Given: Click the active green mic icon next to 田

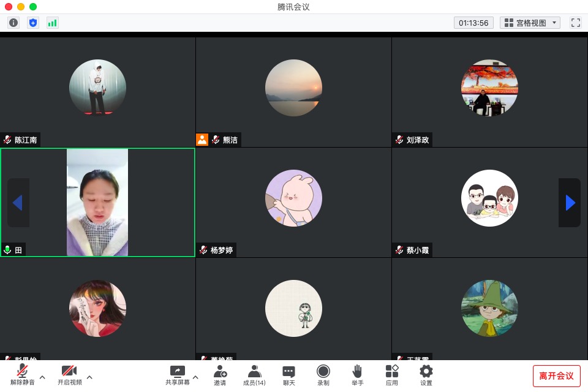Looking at the screenshot, I should coord(7,250).
